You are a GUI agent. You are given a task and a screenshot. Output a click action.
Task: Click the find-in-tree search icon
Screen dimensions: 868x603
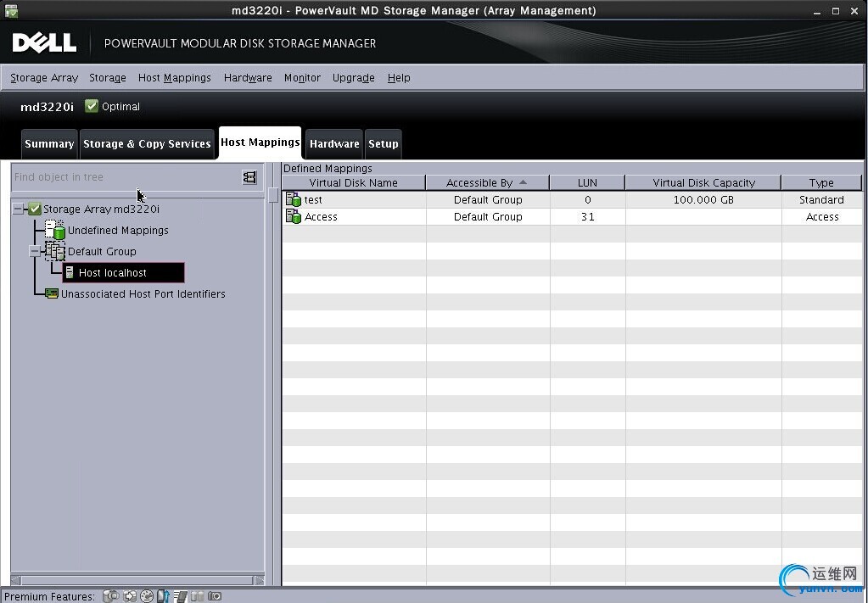249,177
